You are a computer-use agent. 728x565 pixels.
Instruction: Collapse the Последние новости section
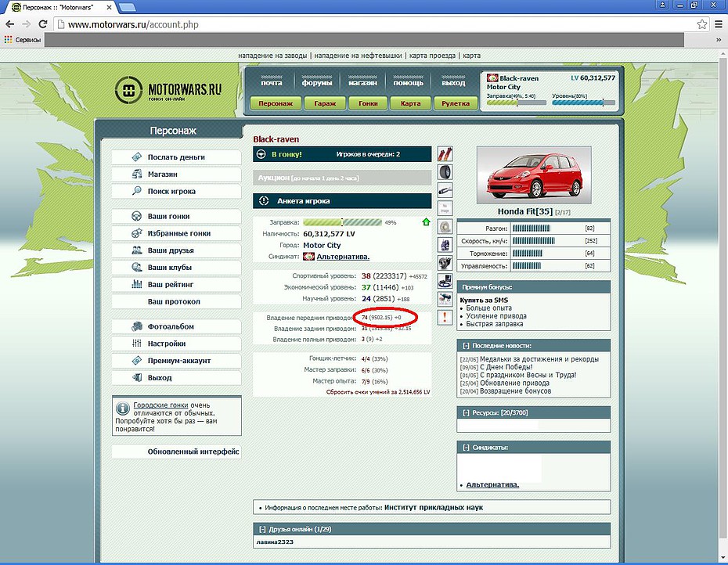coord(466,346)
